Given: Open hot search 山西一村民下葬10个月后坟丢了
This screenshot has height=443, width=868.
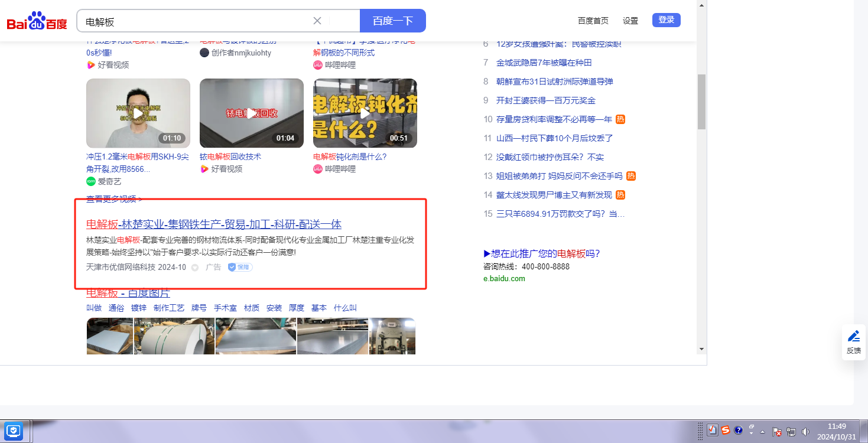Looking at the screenshot, I should pyautogui.click(x=555, y=138).
